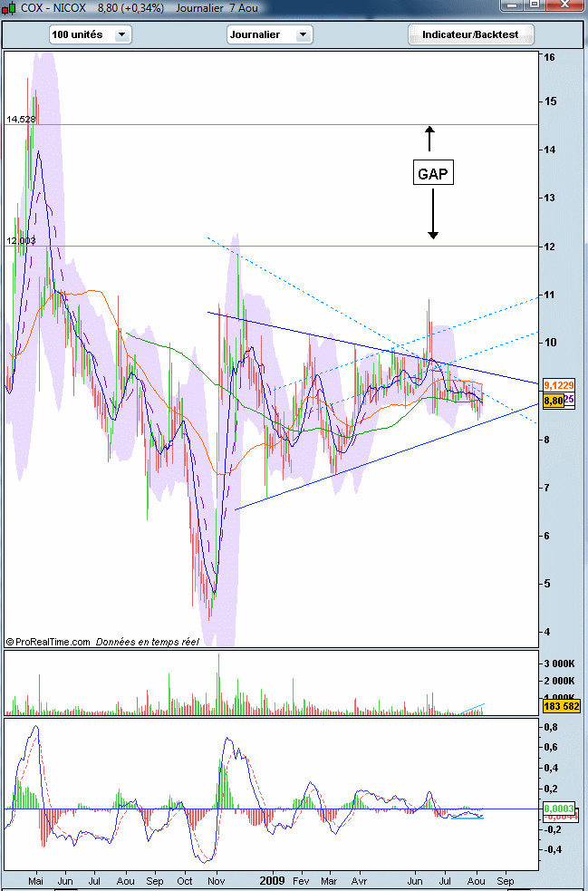588x891 pixels.
Task: Click the '-0,4' indicator axis label
Action: pos(551,849)
